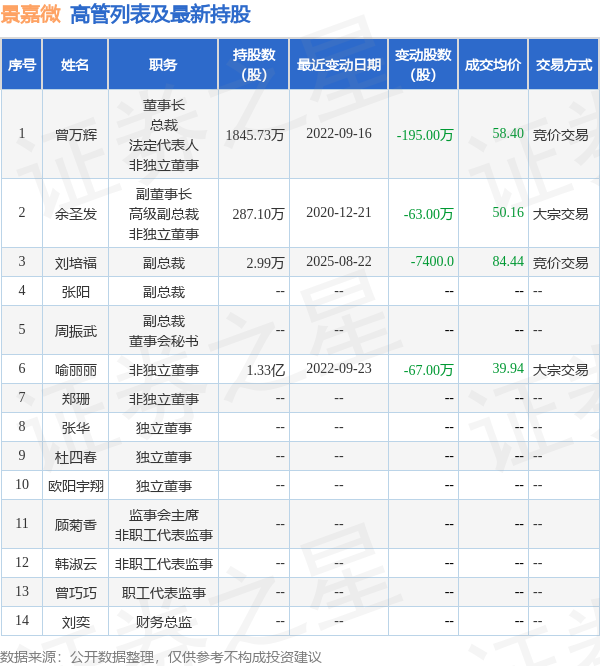This screenshot has height=666, width=600.
Task: Click the 董事会秘书 title of 周振武
Action: tap(163, 341)
